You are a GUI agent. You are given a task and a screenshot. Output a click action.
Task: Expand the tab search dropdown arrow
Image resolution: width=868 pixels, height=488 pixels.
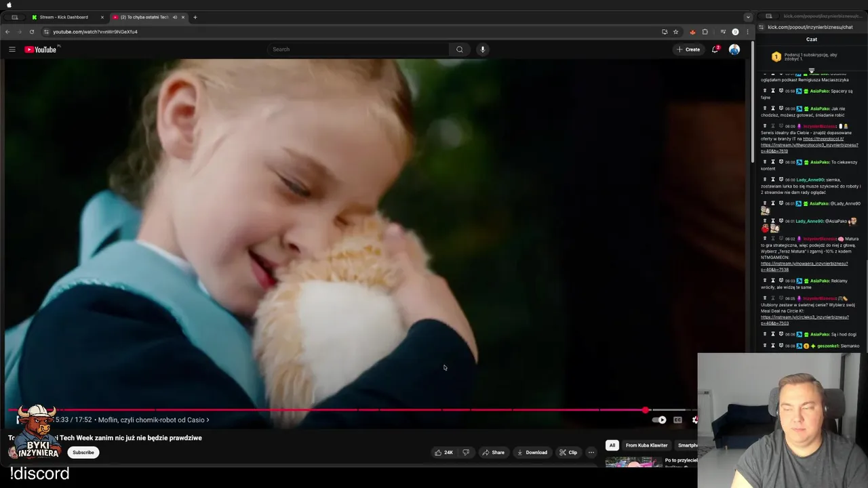747,17
